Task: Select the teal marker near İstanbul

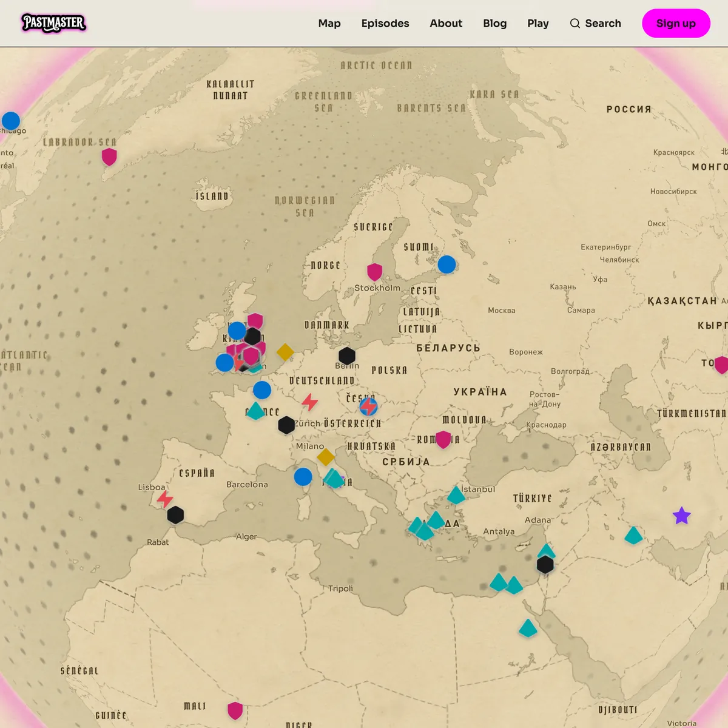Action: click(x=456, y=496)
